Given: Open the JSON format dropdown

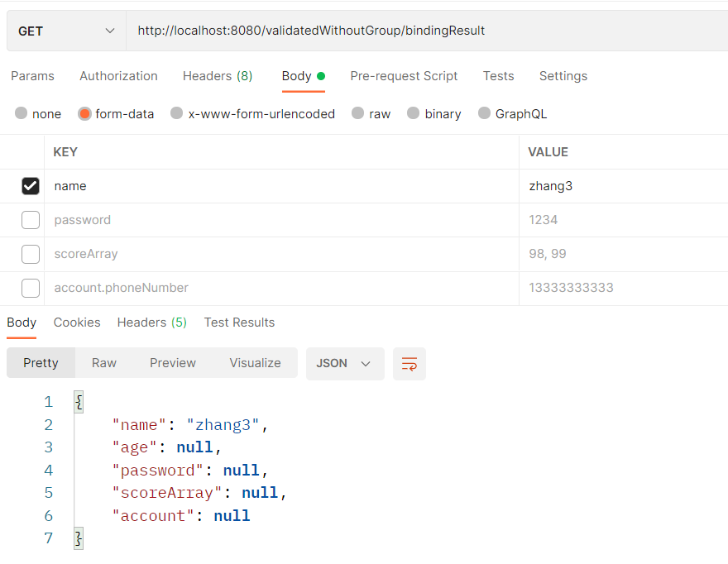Looking at the screenshot, I should 345,364.
